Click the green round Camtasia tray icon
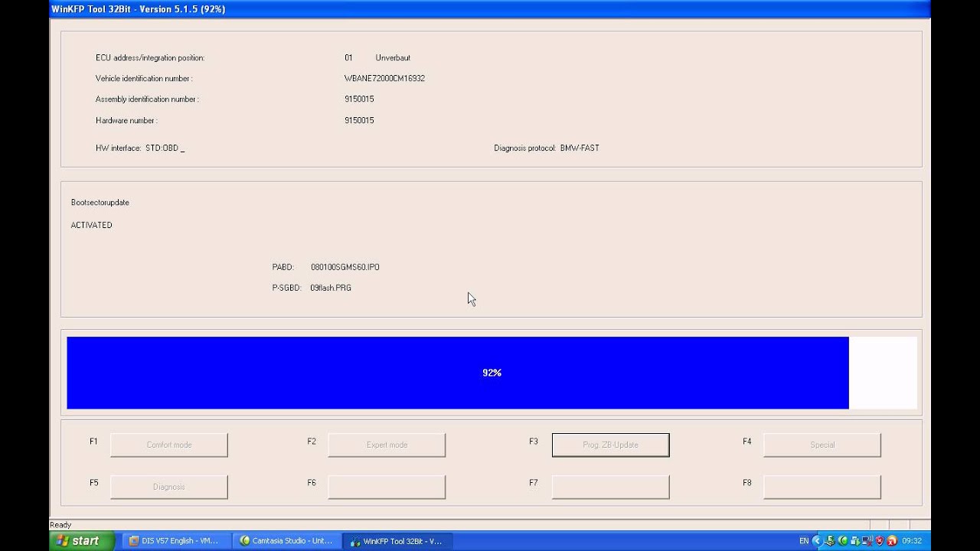This screenshot has width=980, height=551. (x=843, y=541)
